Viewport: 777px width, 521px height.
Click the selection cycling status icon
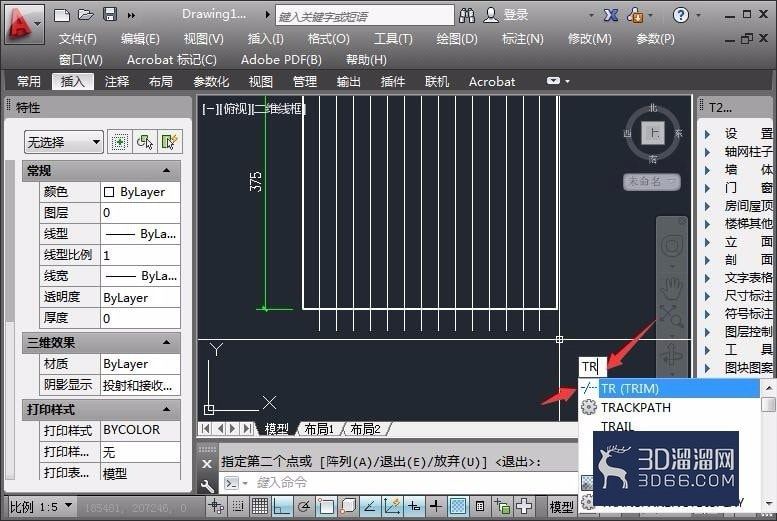coord(502,506)
